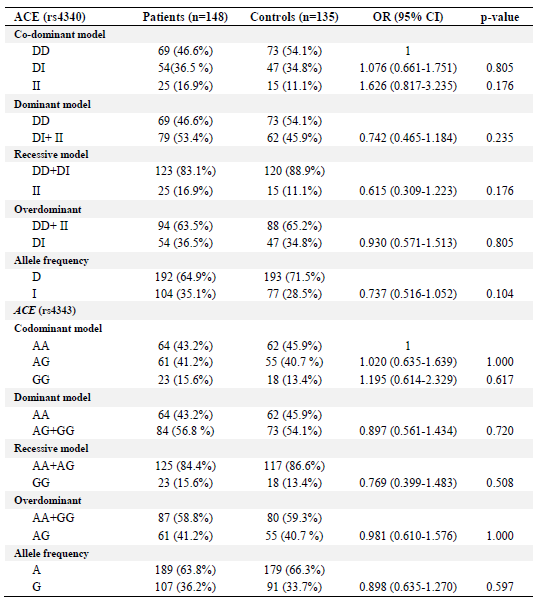Select the DD+DI genotype row label

[x=51, y=171]
